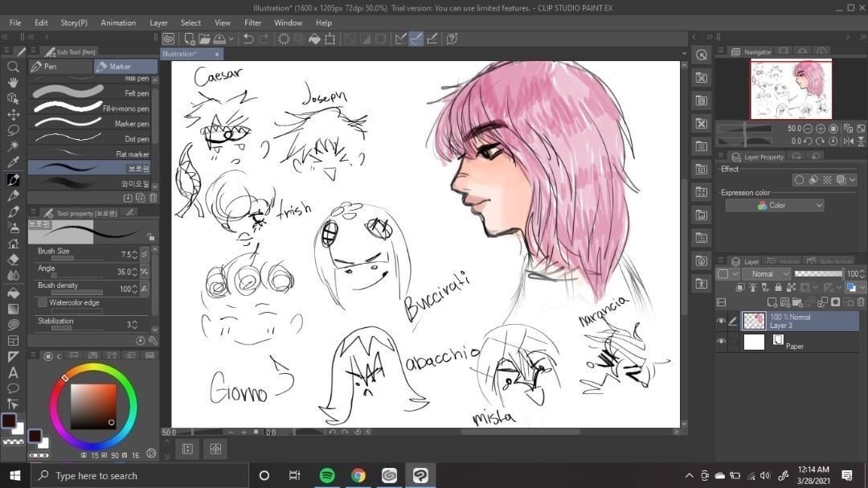Open brush size preset dropdown
This screenshot has width=868, height=488.
(145, 254)
